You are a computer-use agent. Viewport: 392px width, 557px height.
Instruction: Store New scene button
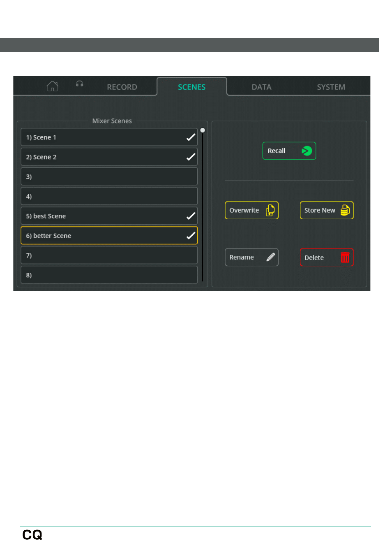[327, 210]
